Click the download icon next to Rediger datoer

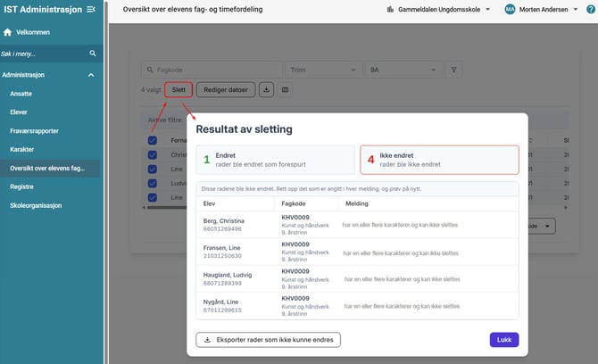point(266,89)
